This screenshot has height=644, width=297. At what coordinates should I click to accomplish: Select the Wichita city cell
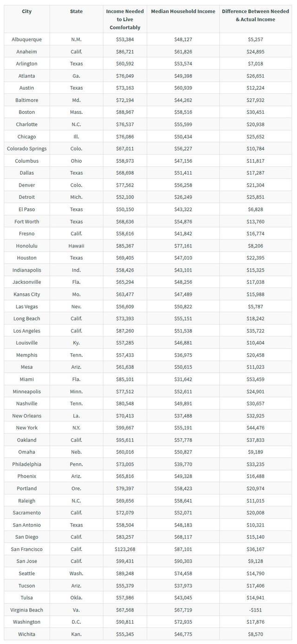click(x=26, y=634)
